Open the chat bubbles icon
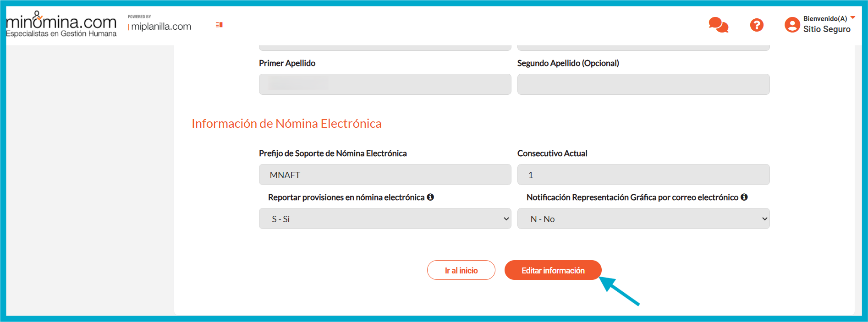 tap(718, 25)
